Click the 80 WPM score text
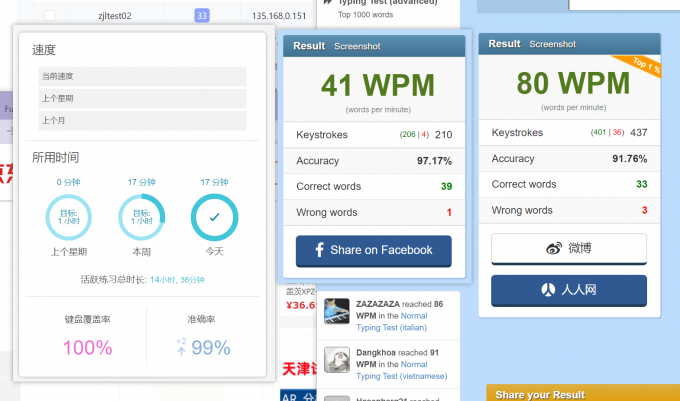Screen dimensions: 680x401 573,83
